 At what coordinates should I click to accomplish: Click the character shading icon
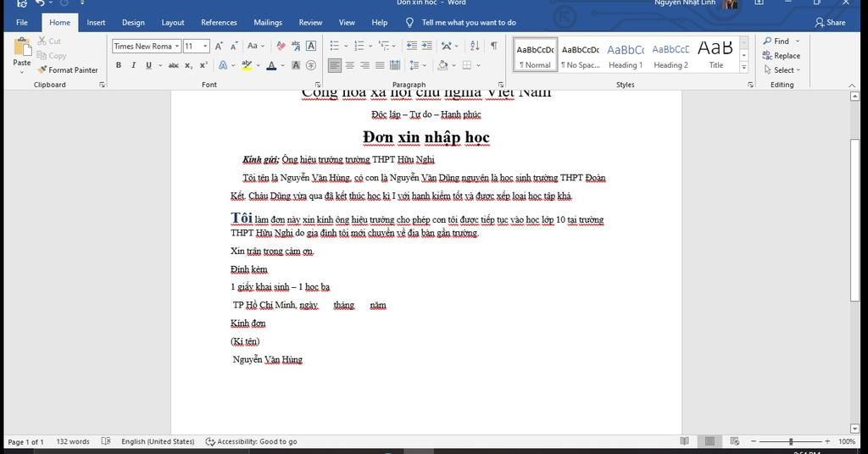point(296,65)
